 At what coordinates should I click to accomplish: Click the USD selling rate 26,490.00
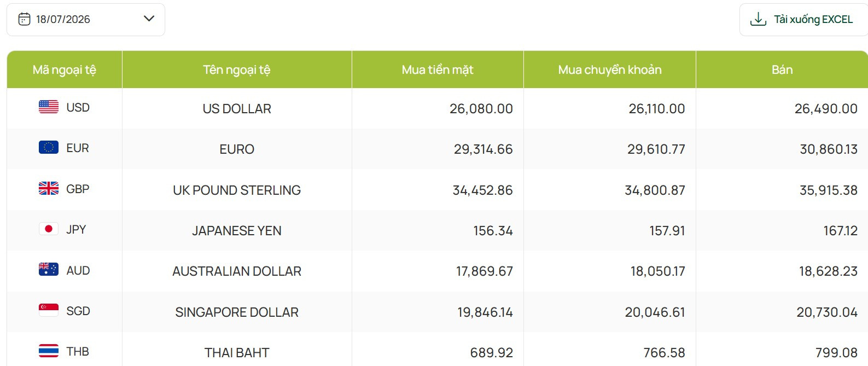(x=826, y=109)
